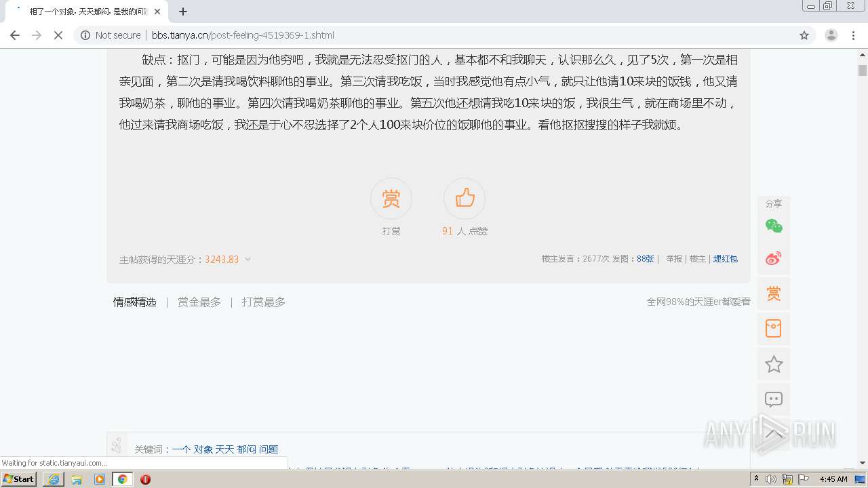Stop the page from loading
The width and height of the screenshot is (868, 488).
pyautogui.click(x=58, y=35)
